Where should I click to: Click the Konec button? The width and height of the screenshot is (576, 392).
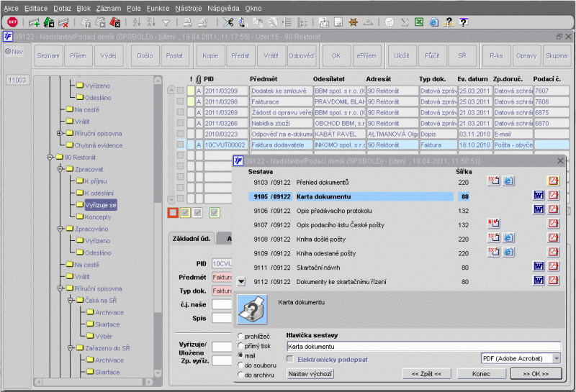pyautogui.click(x=481, y=374)
